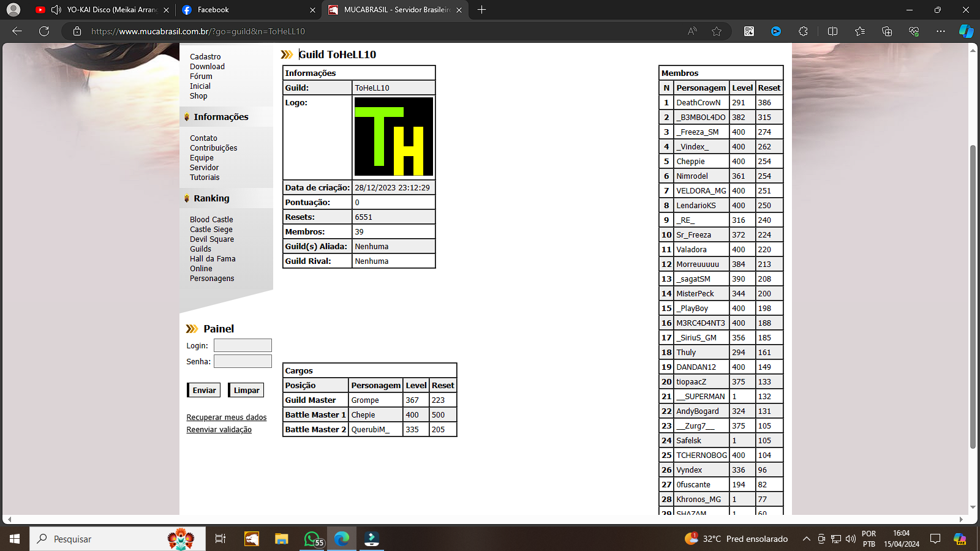Open browser settings and more menu

(940, 31)
